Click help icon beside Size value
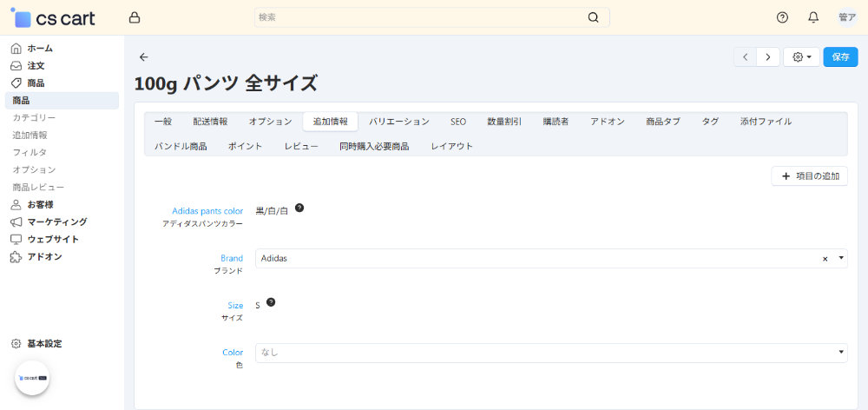Image resolution: width=868 pixels, height=410 pixels. (271, 302)
